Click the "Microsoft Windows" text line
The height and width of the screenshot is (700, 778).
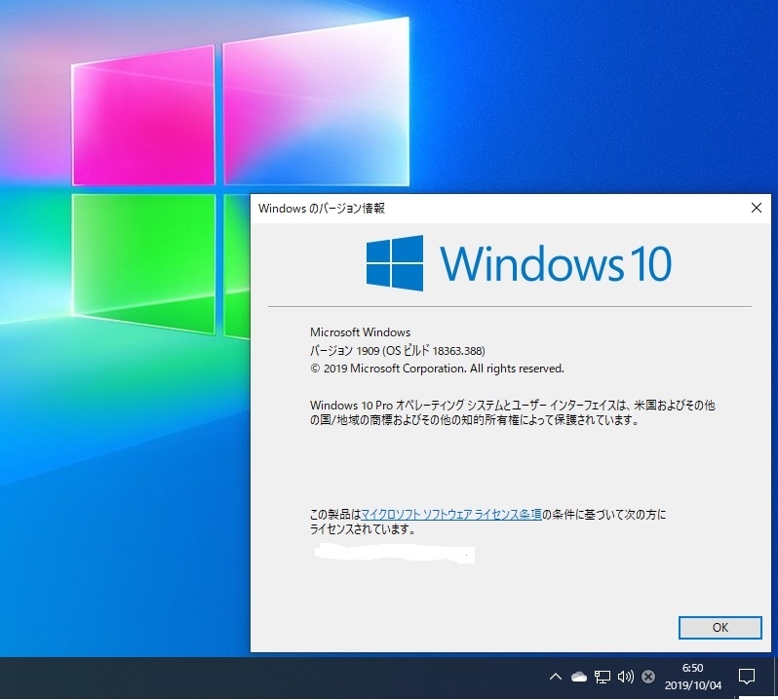pyautogui.click(x=360, y=331)
